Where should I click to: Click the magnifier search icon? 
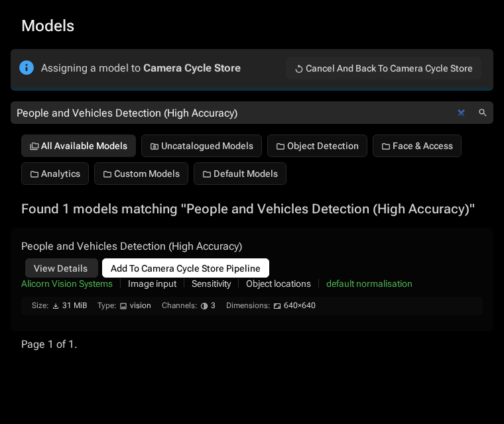click(483, 113)
